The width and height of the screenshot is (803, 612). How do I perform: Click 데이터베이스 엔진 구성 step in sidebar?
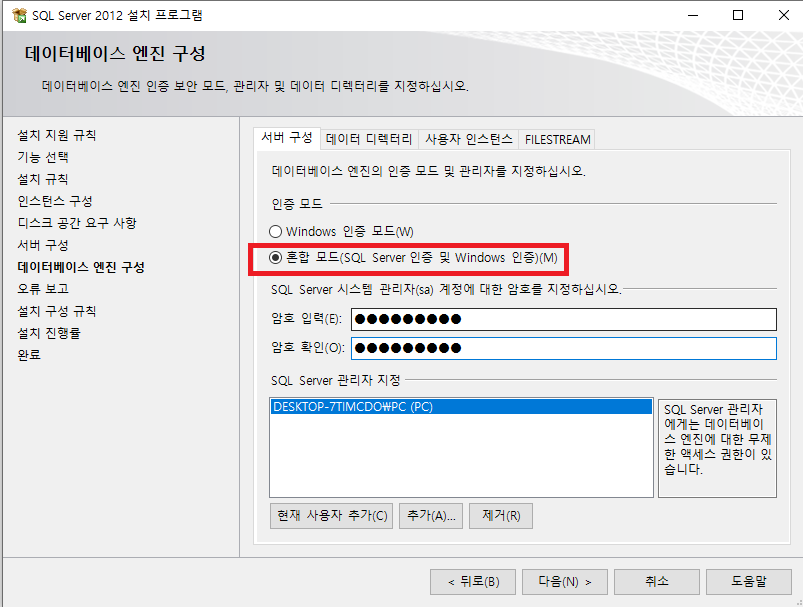[x=81, y=267]
